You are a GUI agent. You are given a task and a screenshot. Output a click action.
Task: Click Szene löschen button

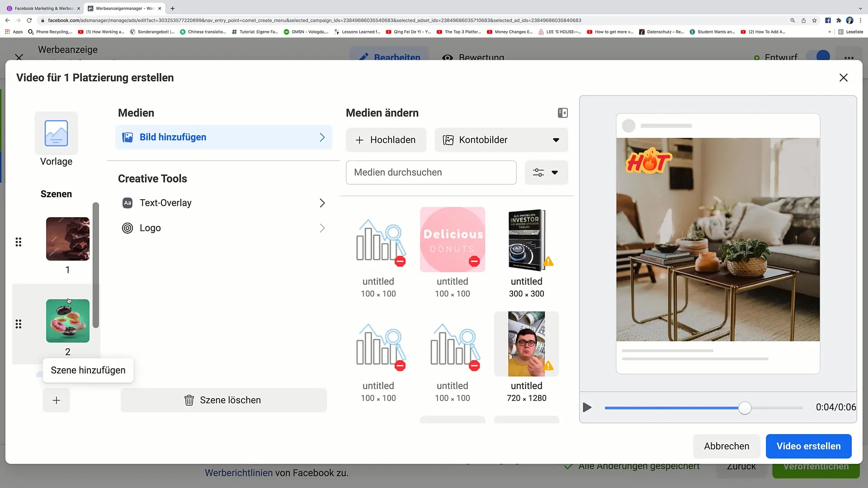[x=224, y=400]
